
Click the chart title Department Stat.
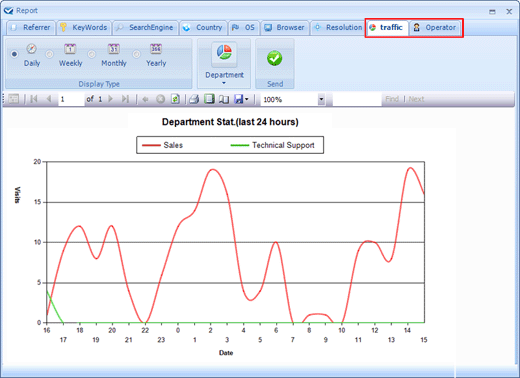coord(230,122)
